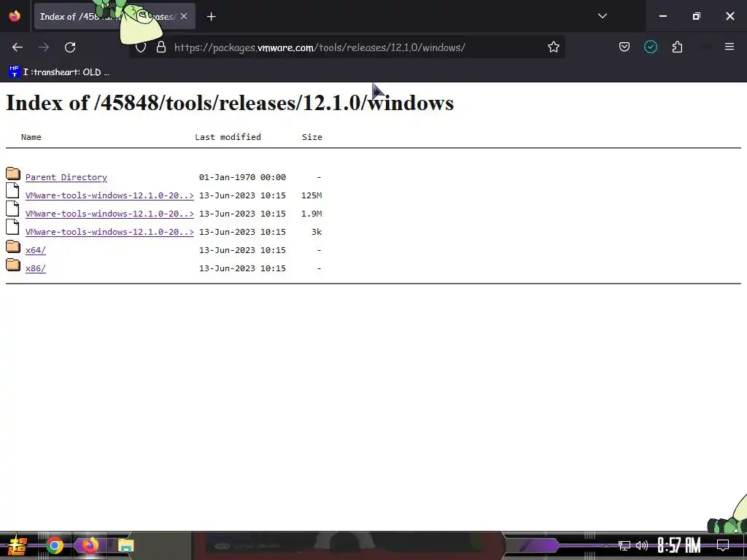Select the Index of /45848 tab

pos(115,17)
